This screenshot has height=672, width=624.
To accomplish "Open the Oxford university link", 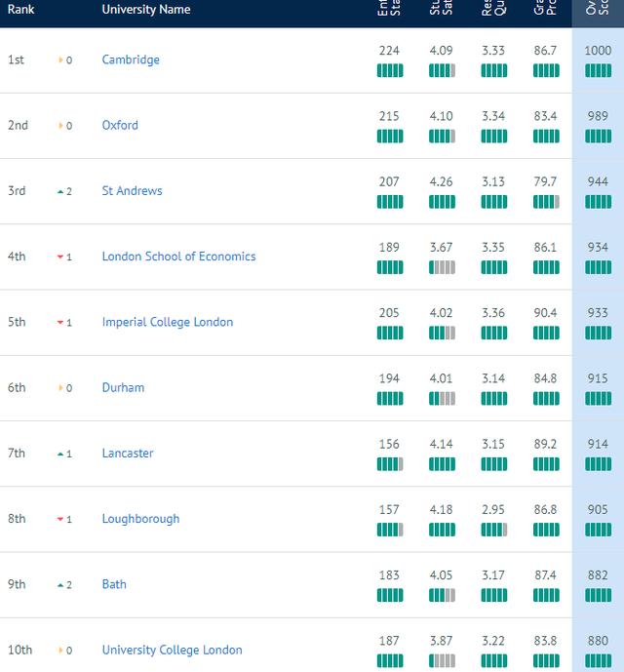I will coord(120,125).
